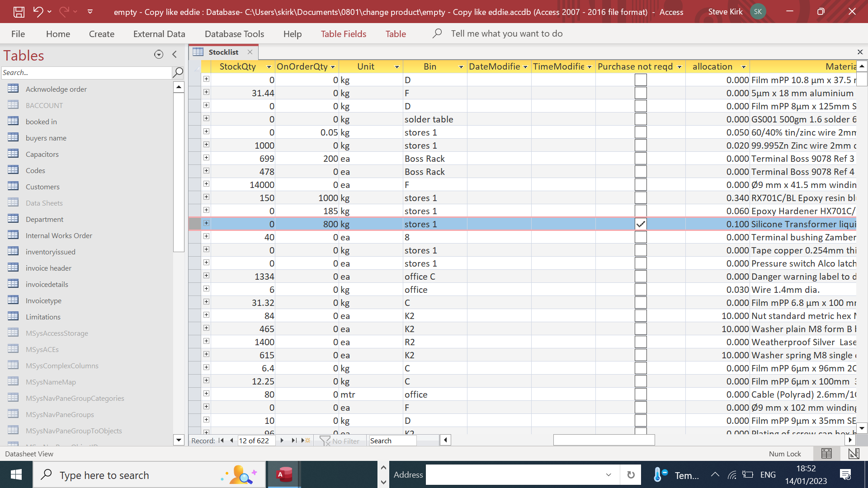Go to first record navigation button
This screenshot has width=868, height=488.
tap(221, 441)
